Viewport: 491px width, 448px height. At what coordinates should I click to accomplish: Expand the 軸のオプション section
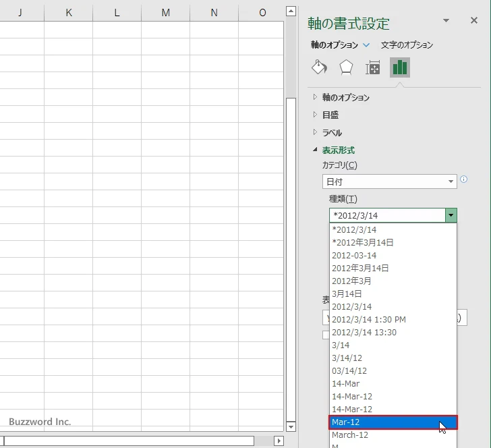pyautogui.click(x=345, y=98)
